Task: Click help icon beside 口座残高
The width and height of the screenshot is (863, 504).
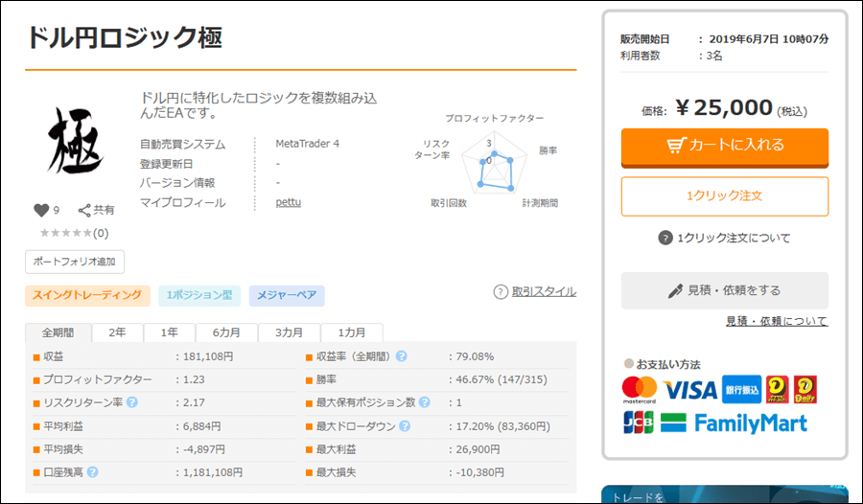Action: click(93, 471)
